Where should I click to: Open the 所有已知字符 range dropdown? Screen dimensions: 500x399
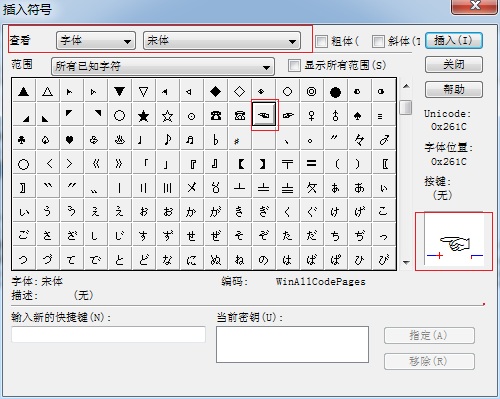click(163, 66)
